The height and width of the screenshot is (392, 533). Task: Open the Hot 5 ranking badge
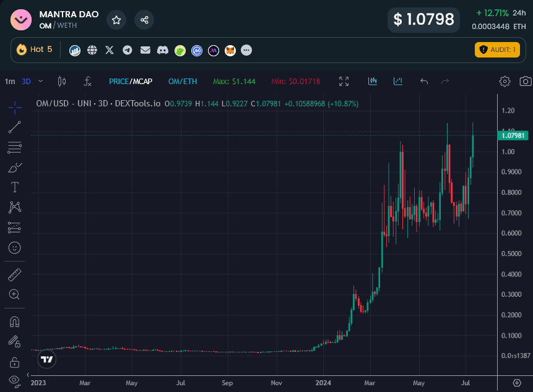click(x=34, y=49)
